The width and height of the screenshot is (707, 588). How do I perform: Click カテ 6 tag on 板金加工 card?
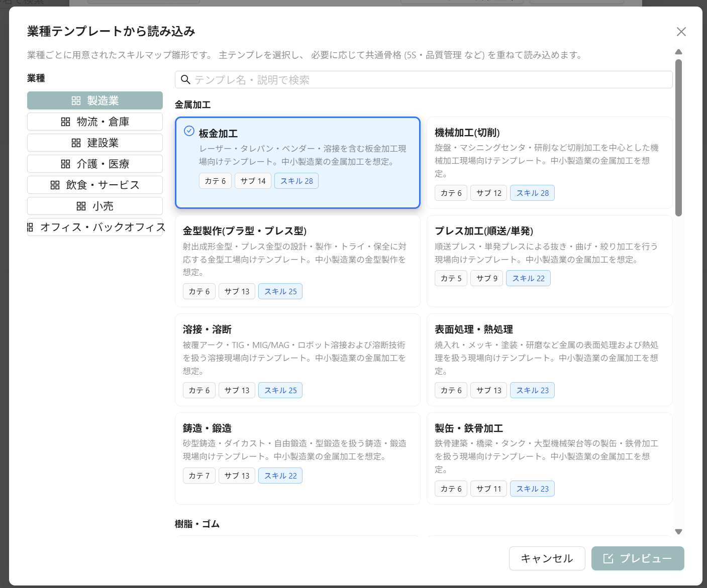tap(215, 181)
